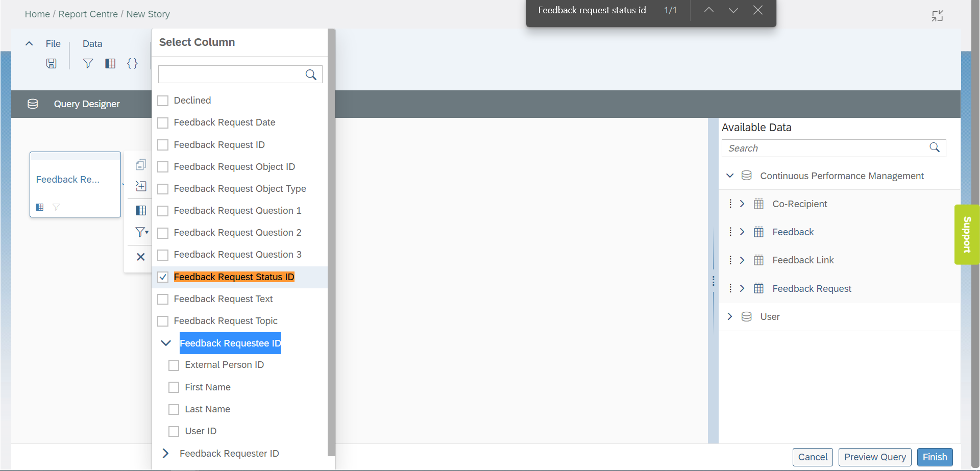Click the Available Data search field

pos(834,148)
